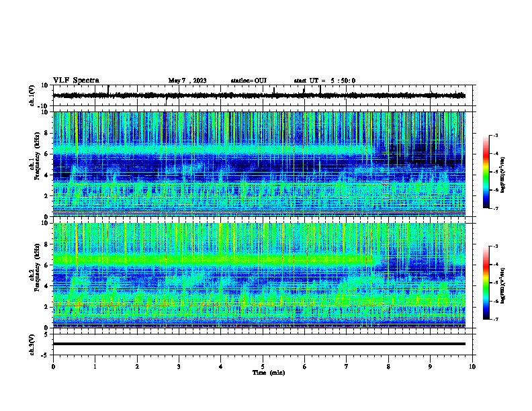Click time axis tick label "9"
532x411 pixels.
click(430, 367)
